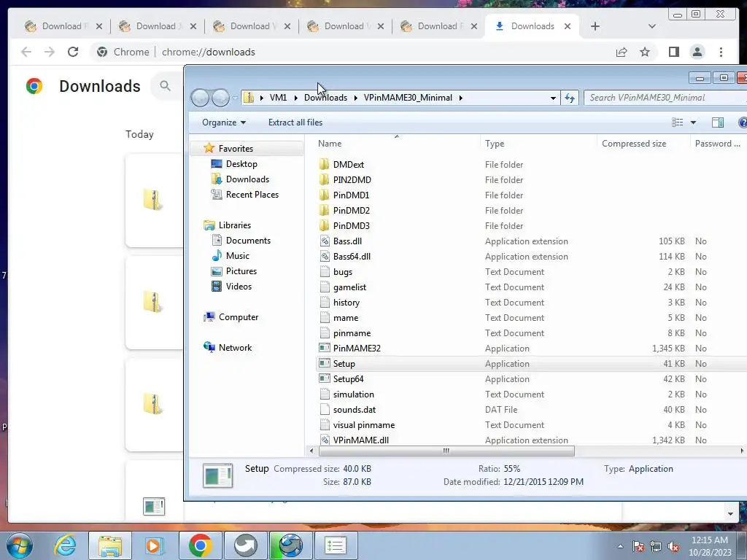Image resolution: width=747 pixels, height=560 pixels.
Task: Open Chrome profile avatar menu
Action: coord(697,52)
